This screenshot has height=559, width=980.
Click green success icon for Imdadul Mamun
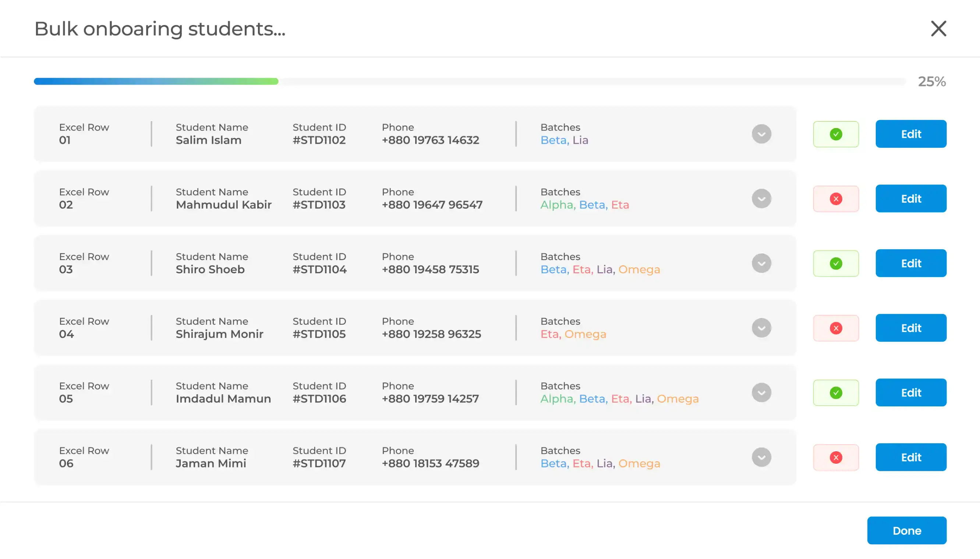pos(835,393)
